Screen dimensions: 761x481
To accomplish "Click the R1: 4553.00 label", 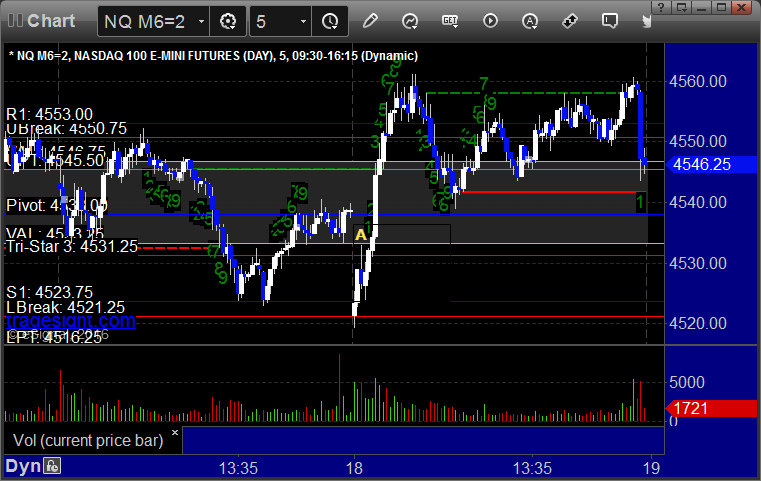I will click(49, 114).
